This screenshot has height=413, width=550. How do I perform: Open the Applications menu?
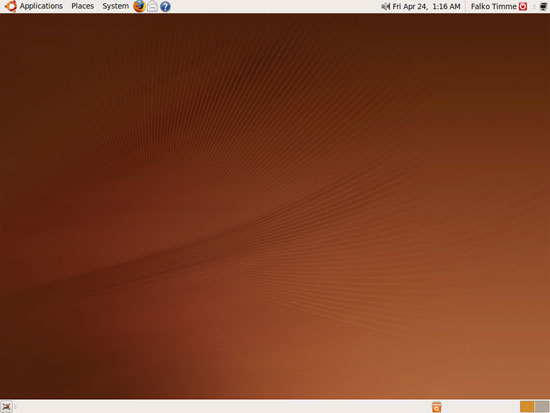(x=41, y=6)
